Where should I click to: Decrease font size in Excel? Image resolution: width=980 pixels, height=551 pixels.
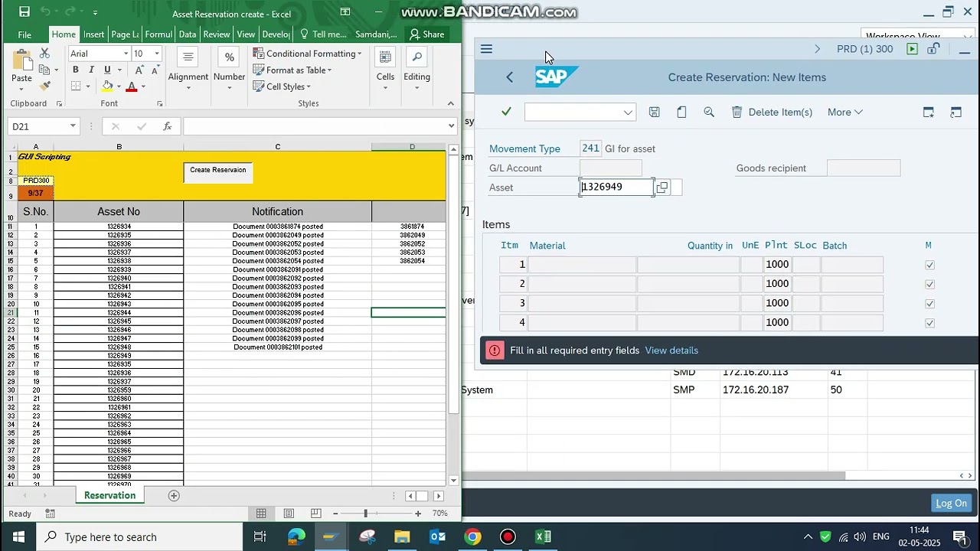(155, 70)
